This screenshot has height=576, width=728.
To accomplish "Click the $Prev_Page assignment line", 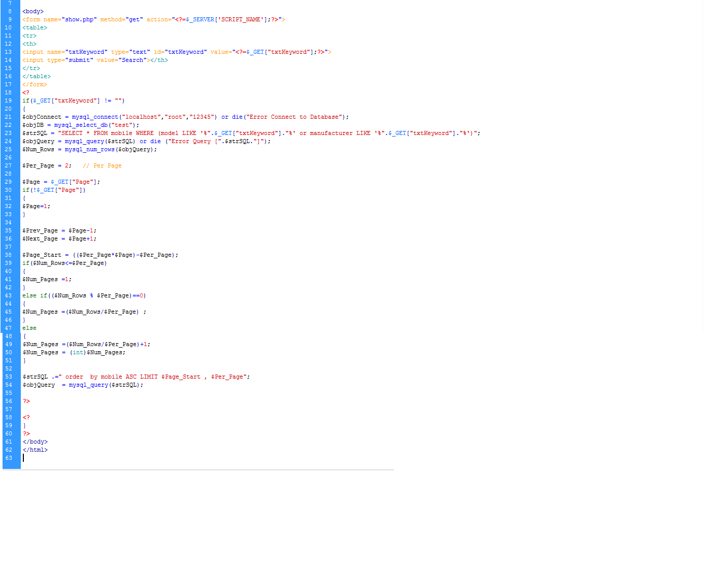I will point(59,230).
